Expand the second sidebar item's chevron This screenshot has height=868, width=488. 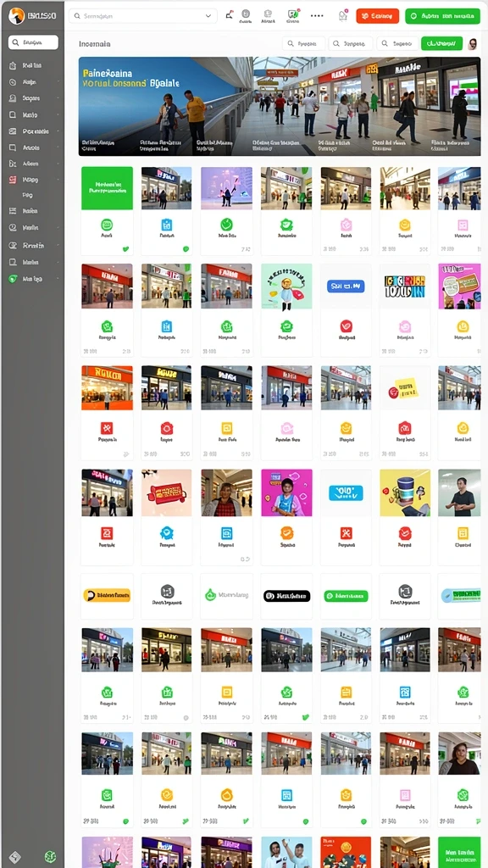point(58,82)
